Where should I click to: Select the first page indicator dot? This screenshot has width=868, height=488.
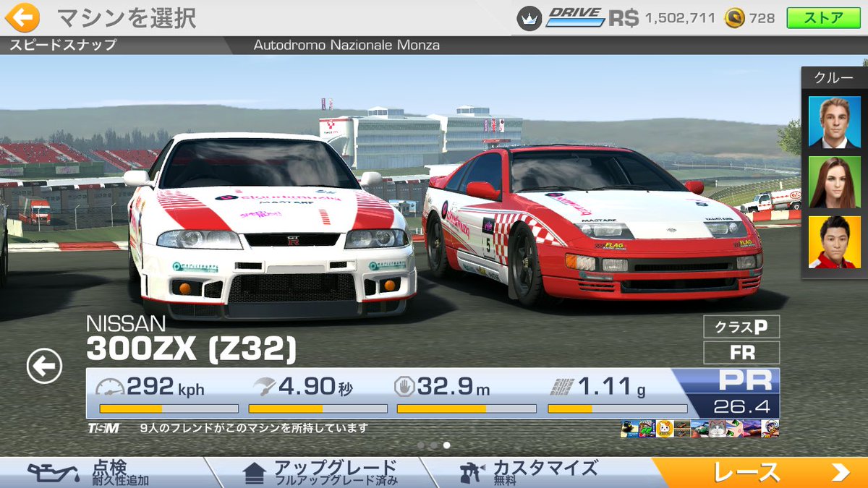421,445
